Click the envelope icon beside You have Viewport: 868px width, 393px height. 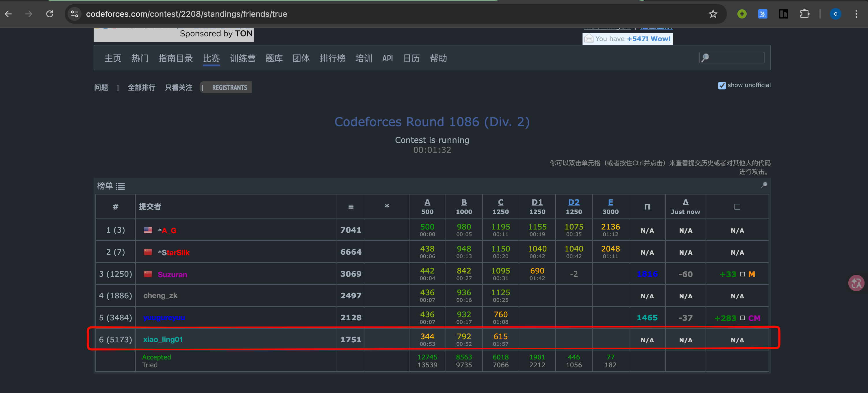588,38
